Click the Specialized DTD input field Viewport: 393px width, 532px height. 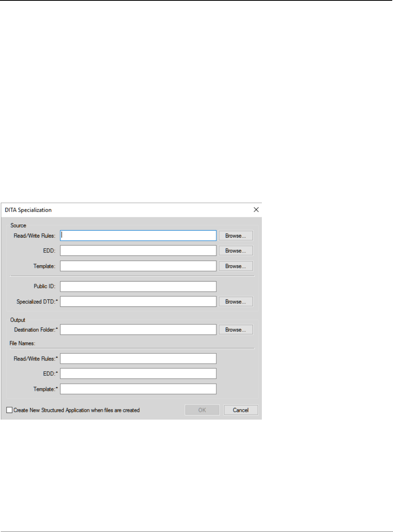[x=138, y=302]
